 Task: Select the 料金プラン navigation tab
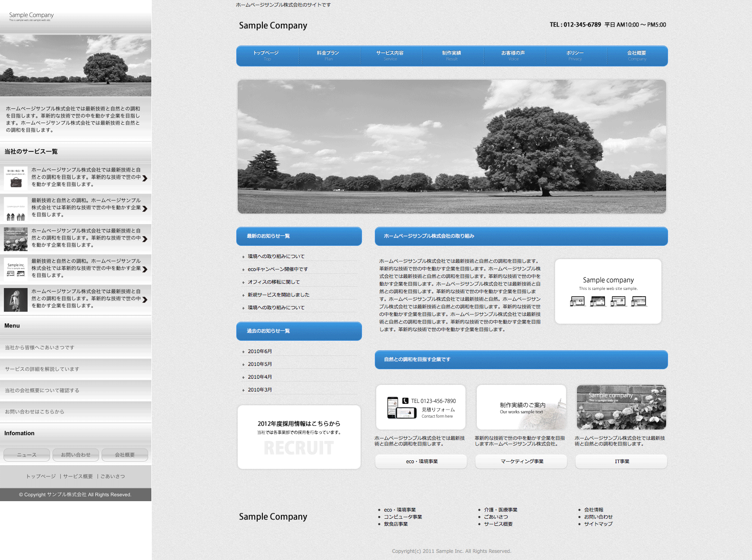[x=328, y=56]
